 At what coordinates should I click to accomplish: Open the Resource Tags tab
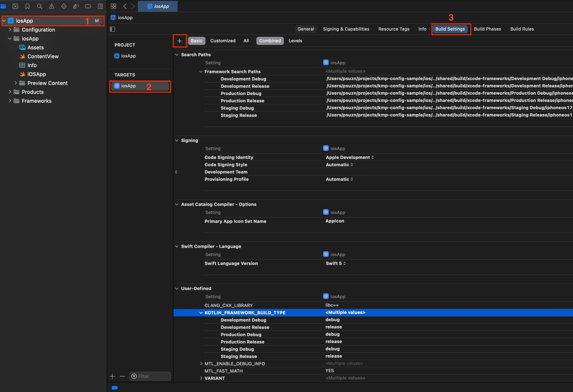coord(394,29)
